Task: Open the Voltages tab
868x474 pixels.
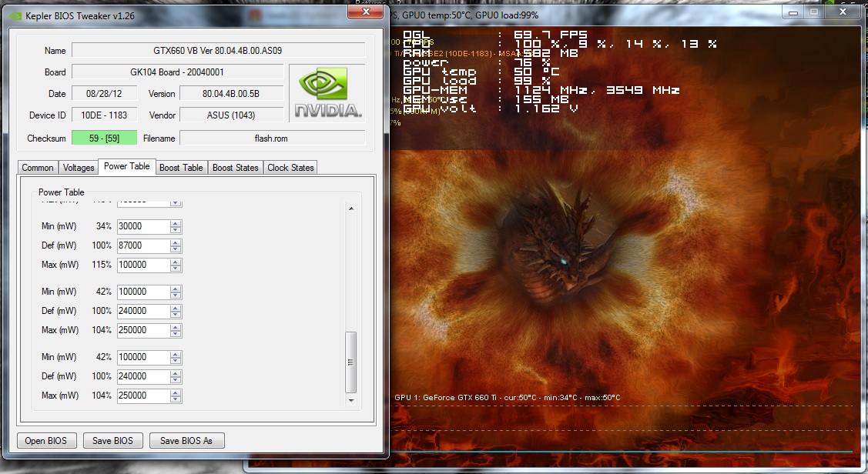Action: [79, 168]
